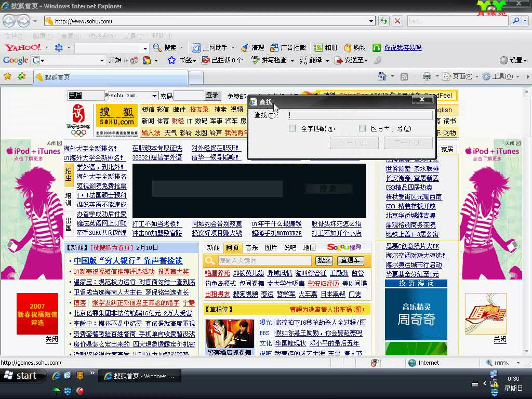Click the Google toolbar 书签 star icon
Screen dimensions: 532x399
171,60
